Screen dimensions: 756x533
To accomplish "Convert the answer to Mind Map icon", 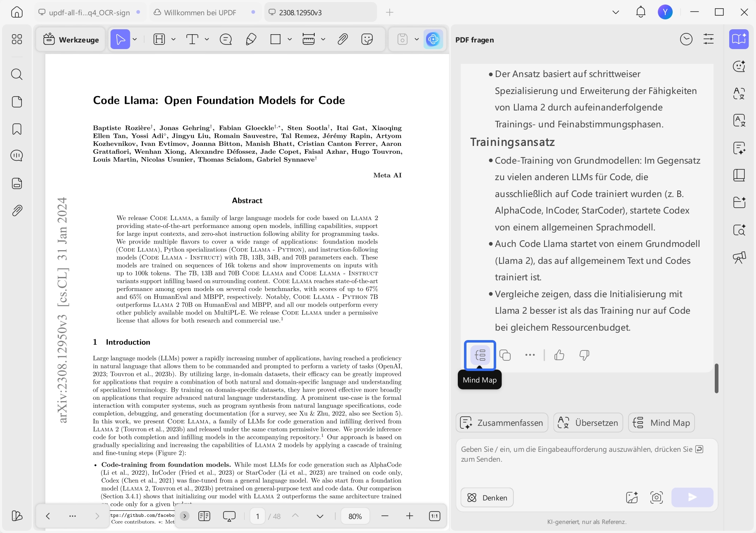I will pos(480,355).
